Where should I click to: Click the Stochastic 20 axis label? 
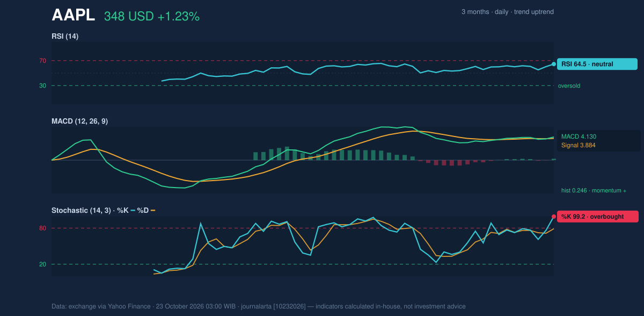pyautogui.click(x=42, y=264)
